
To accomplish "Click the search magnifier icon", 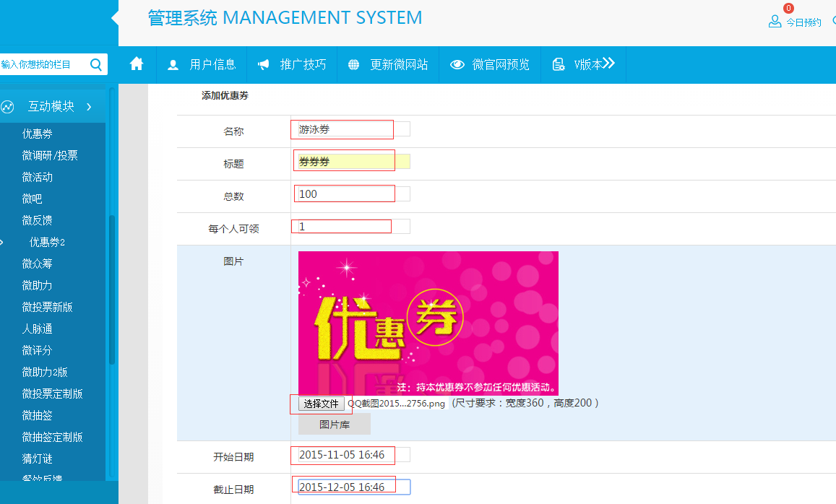I will point(96,64).
